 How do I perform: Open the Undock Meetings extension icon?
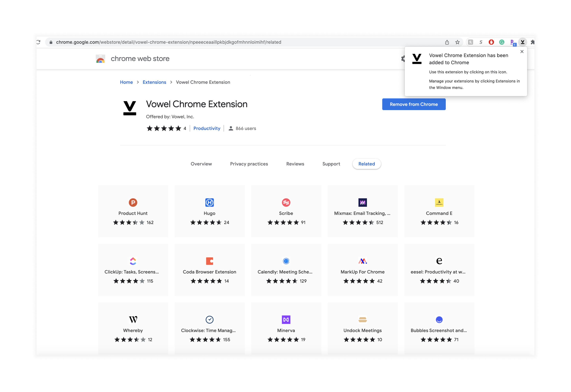click(x=363, y=320)
